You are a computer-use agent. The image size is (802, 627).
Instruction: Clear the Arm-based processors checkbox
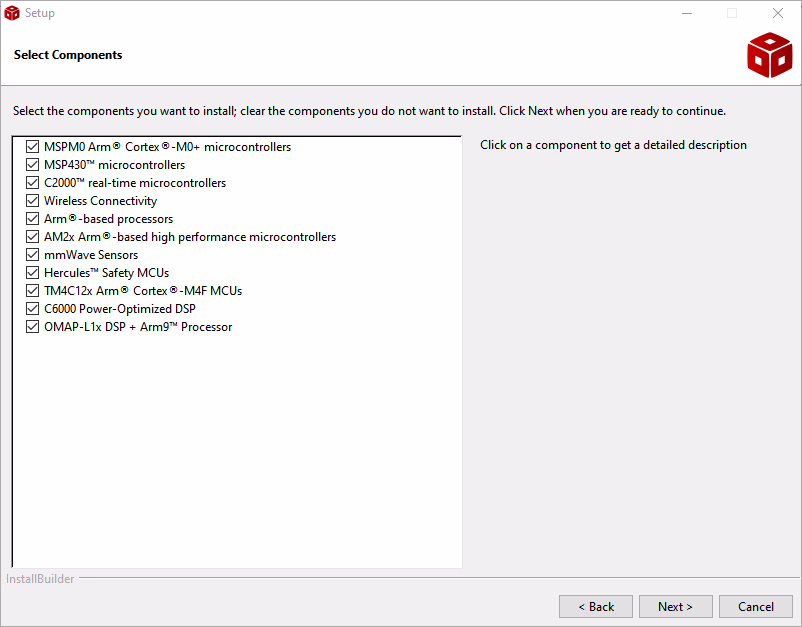(33, 219)
